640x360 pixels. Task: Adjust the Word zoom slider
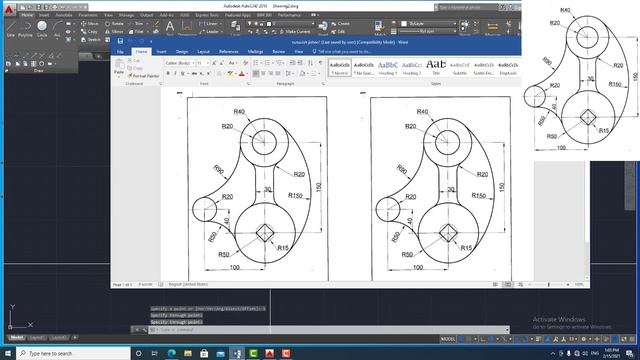pos(549,284)
